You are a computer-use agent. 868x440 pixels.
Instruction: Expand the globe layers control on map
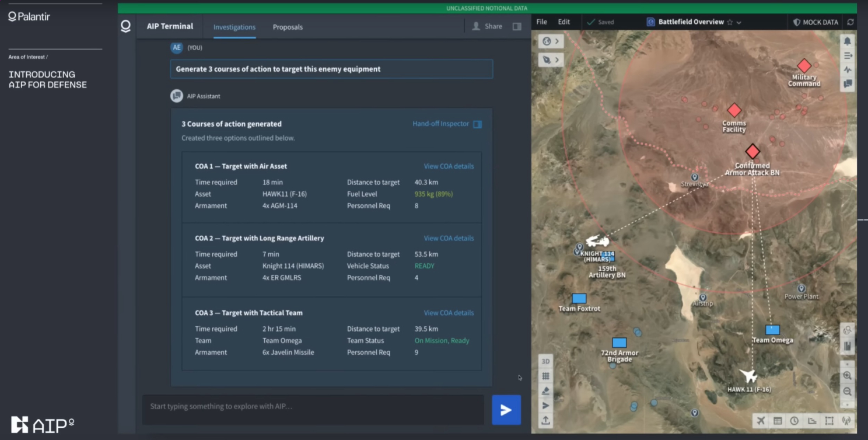tap(551, 41)
